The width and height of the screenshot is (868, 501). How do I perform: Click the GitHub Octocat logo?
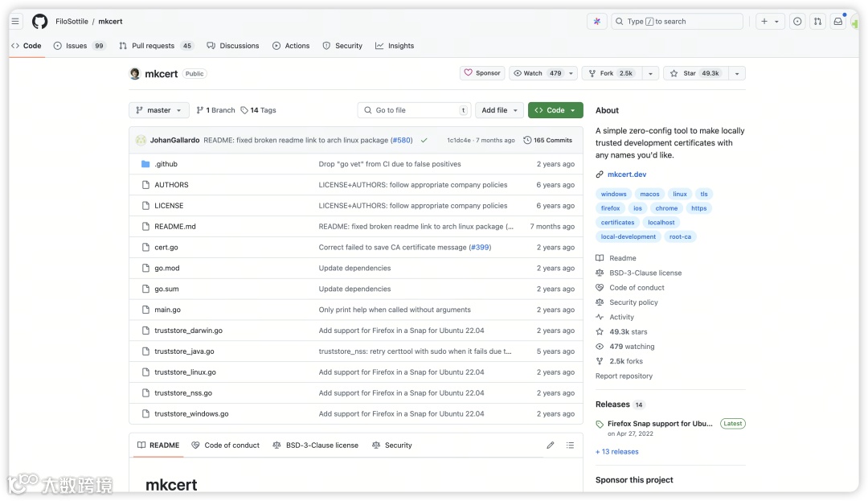pos(40,22)
